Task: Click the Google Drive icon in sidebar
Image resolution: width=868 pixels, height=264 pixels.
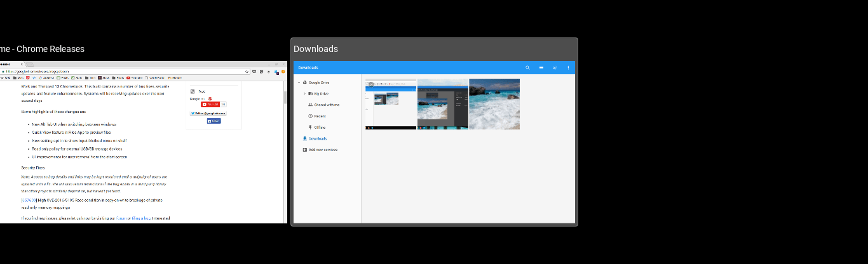Action: pos(305,82)
